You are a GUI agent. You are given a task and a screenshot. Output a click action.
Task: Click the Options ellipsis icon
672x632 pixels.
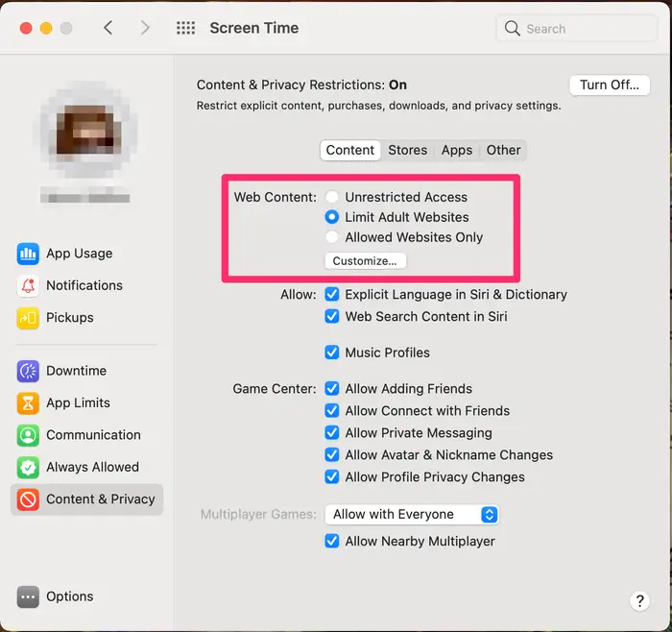[x=28, y=596]
